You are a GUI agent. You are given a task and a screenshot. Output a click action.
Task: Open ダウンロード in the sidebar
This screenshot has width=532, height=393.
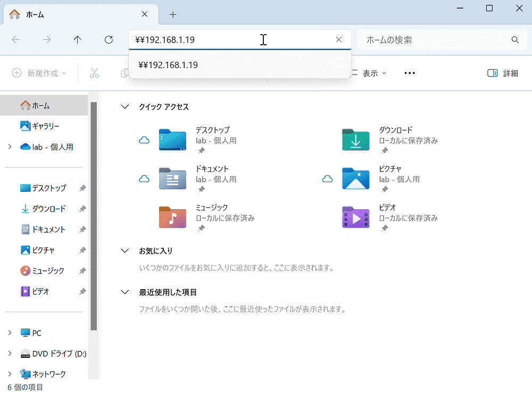click(44, 209)
